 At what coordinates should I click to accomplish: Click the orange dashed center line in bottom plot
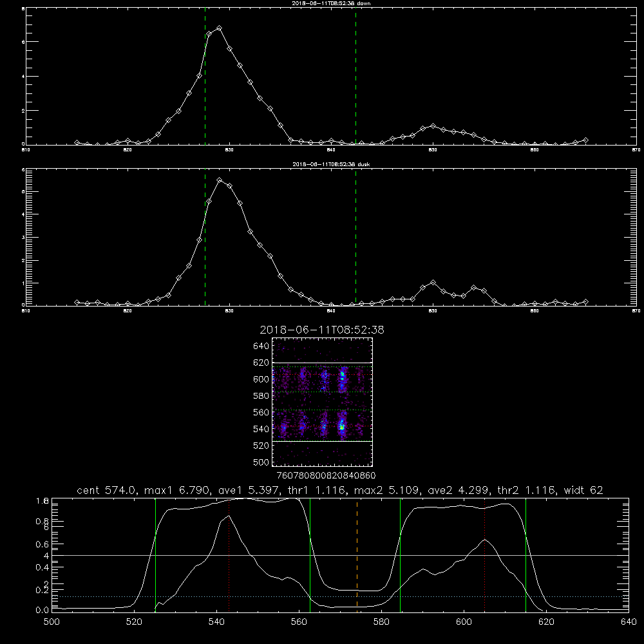coord(357,555)
